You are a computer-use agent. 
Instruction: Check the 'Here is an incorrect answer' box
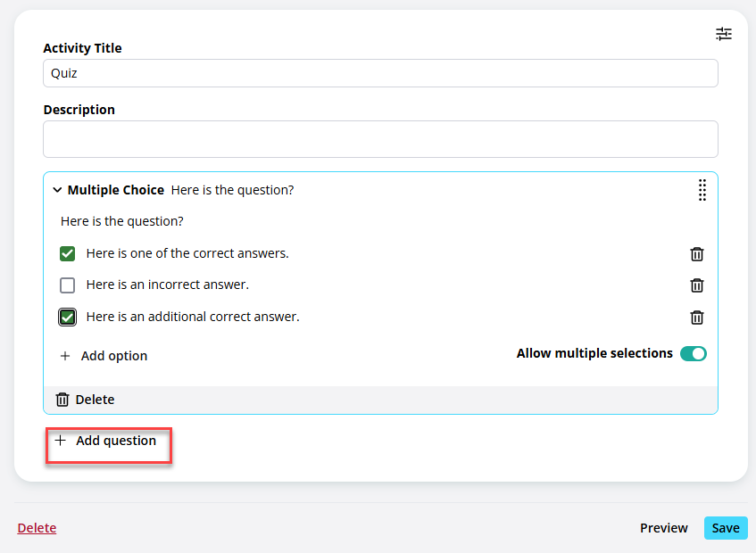tap(68, 285)
